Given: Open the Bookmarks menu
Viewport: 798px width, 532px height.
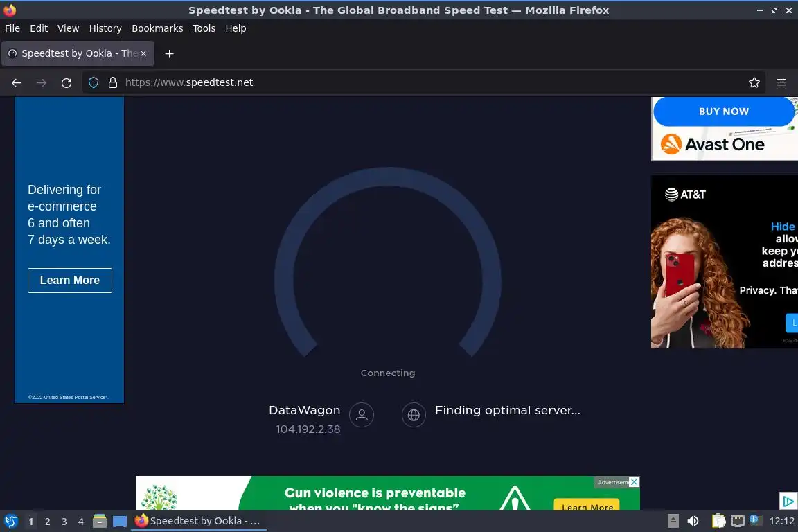Looking at the screenshot, I should 157,28.
